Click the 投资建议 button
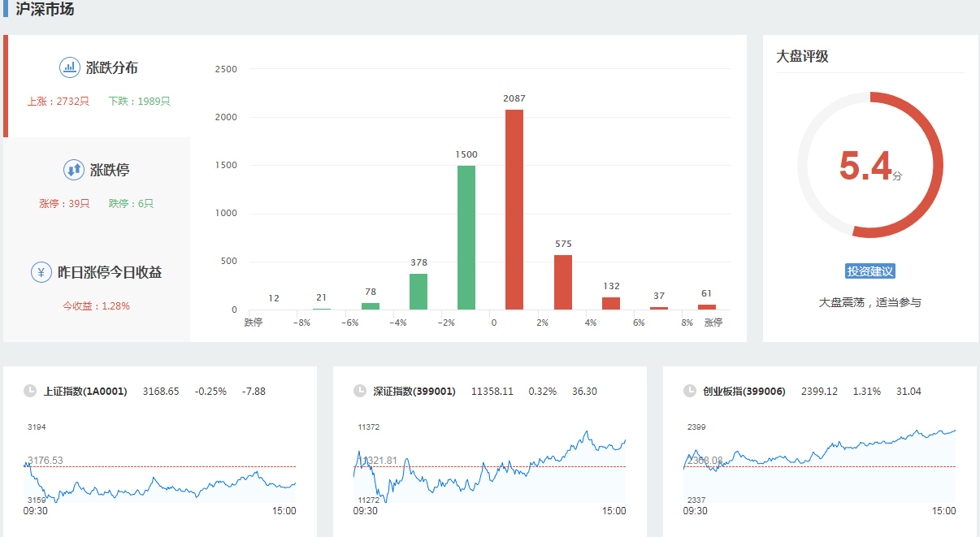Viewport: 980px width, 537px height. click(869, 271)
